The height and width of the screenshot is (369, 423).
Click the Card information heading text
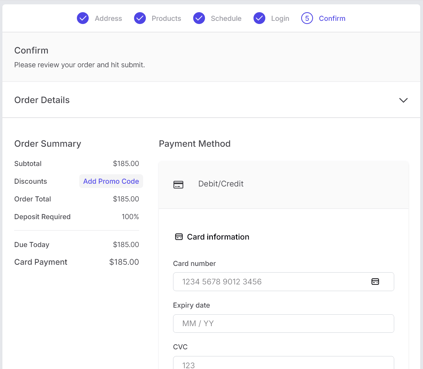(218, 237)
